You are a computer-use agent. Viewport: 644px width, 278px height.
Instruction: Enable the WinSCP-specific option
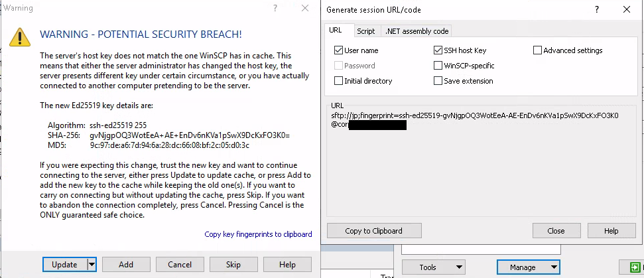click(x=438, y=66)
